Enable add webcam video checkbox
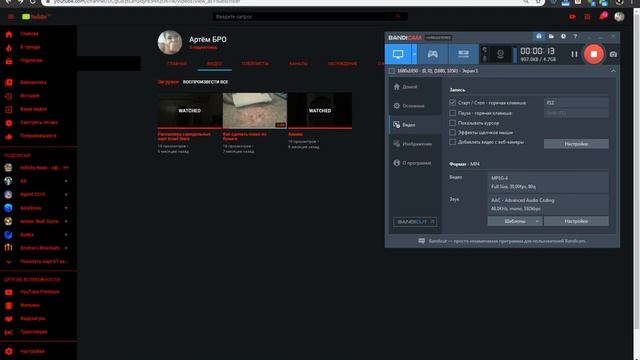 click(x=452, y=142)
